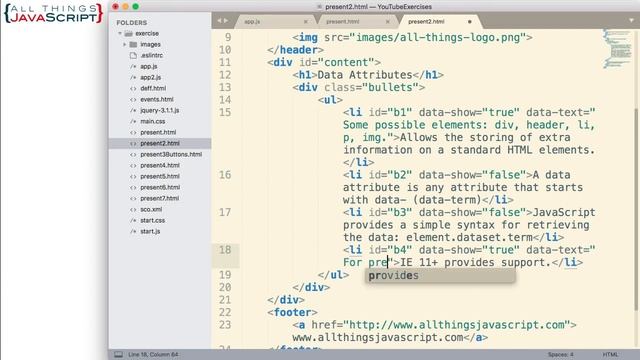Open present4.html in the sidebar

tap(160, 166)
